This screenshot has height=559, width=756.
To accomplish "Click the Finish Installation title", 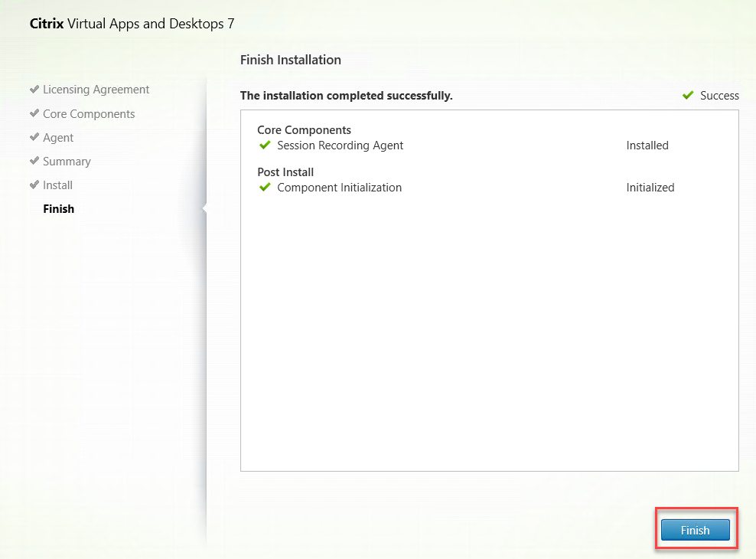I will [x=290, y=60].
